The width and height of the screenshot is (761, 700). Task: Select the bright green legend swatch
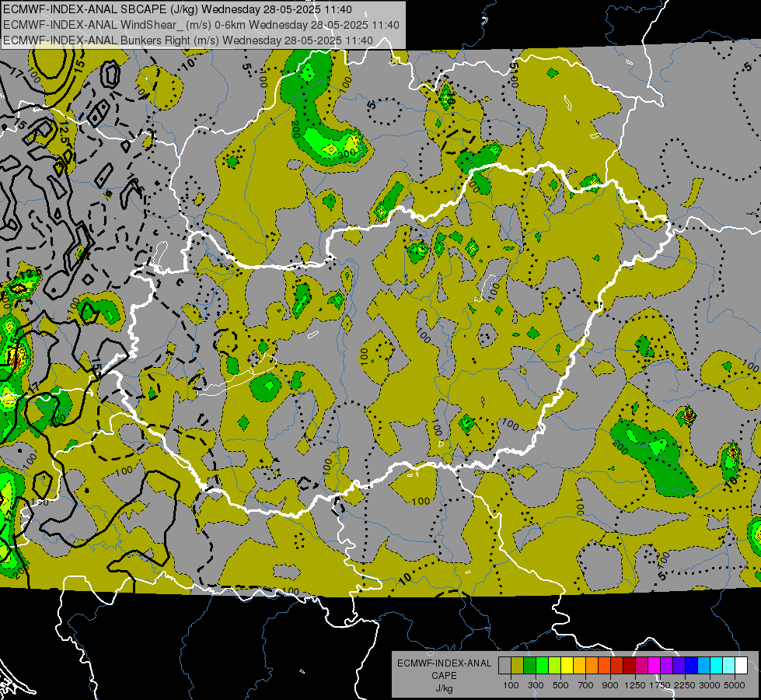tap(542, 665)
